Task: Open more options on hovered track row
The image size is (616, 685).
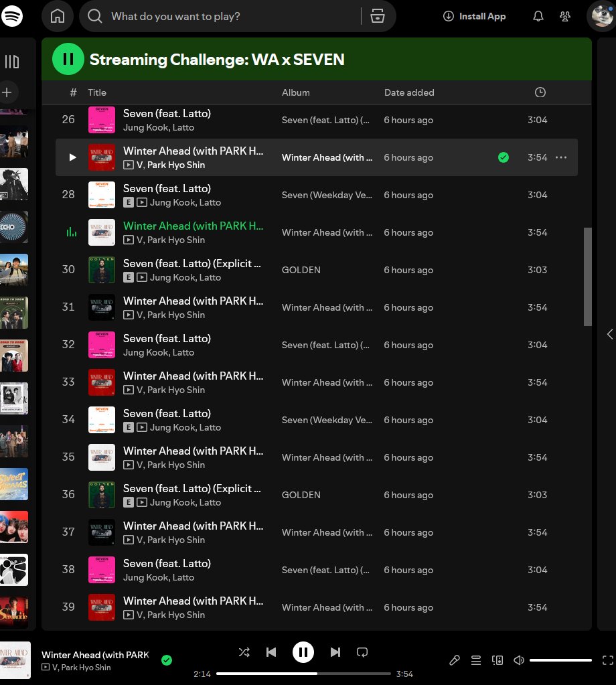Action: pos(561,157)
